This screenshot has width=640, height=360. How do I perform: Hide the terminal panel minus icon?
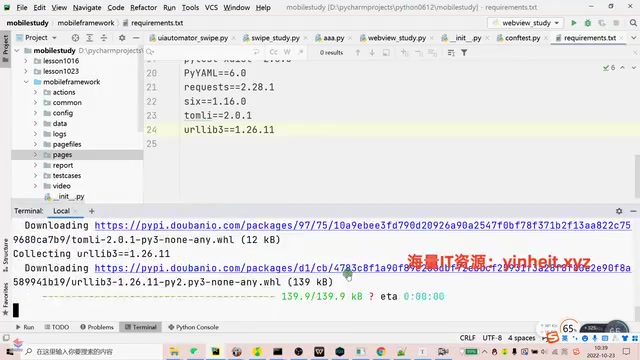click(633, 211)
